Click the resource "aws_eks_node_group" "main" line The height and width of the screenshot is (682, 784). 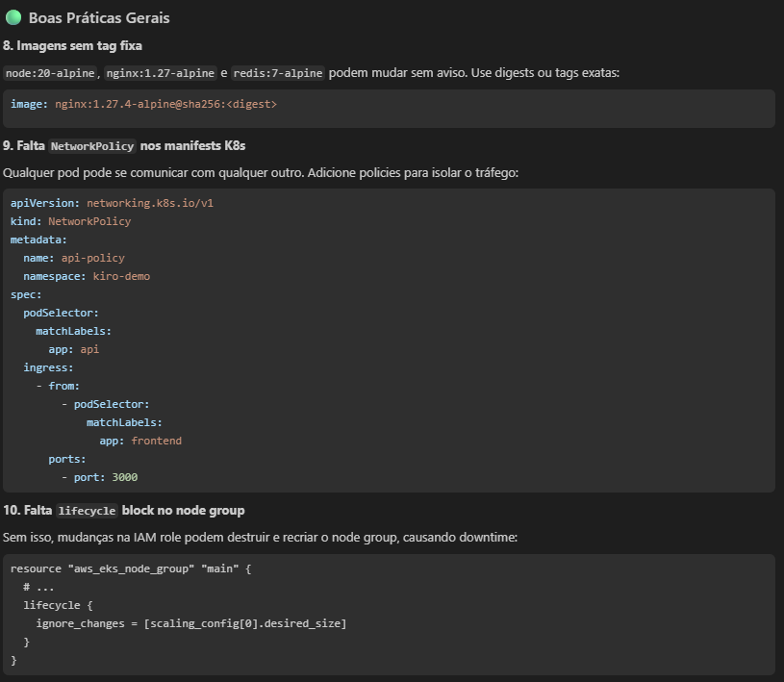click(x=130, y=568)
